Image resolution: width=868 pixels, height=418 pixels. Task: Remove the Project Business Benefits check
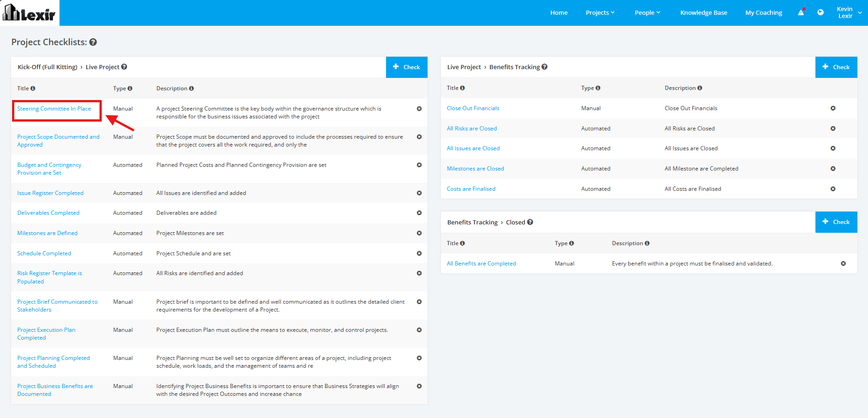[x=419, y=386]
